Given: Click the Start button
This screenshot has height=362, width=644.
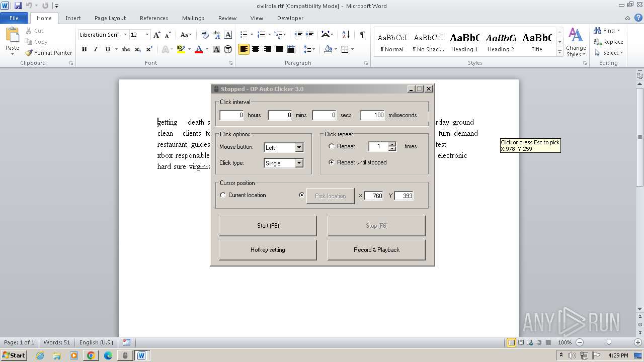Looking at the screenshot, I should (x=14, y=355).
